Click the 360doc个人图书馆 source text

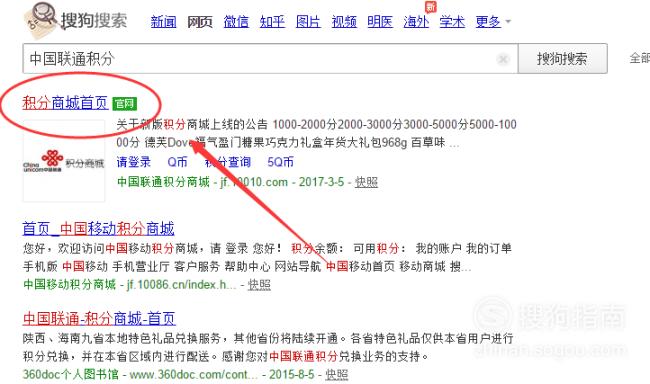point(70,374)
